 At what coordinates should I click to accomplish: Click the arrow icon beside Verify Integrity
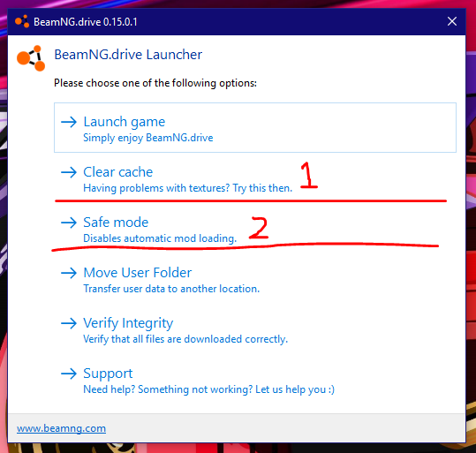(69, 323)
